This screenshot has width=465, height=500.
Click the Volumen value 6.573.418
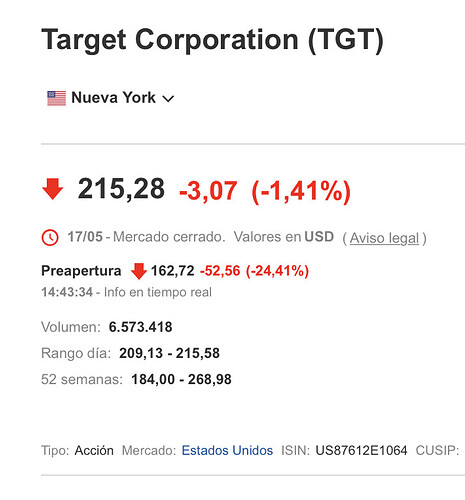point(140,327)
